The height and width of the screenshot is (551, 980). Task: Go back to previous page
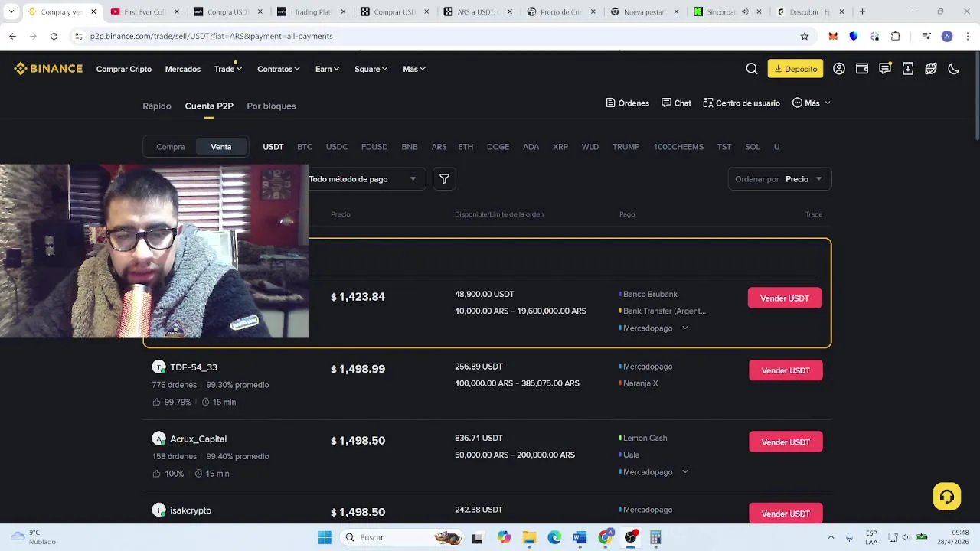(13, 36)
